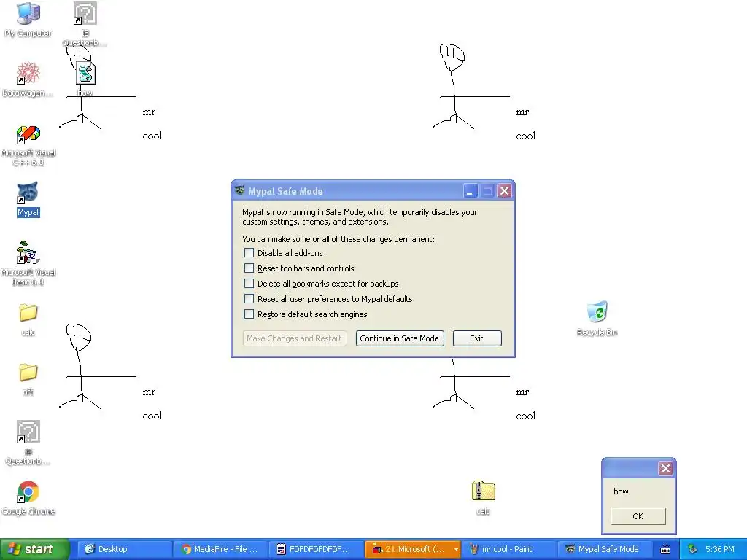Check Reset all user preferences to Mypal defaults
747x560 pixels.
[249, 298]
